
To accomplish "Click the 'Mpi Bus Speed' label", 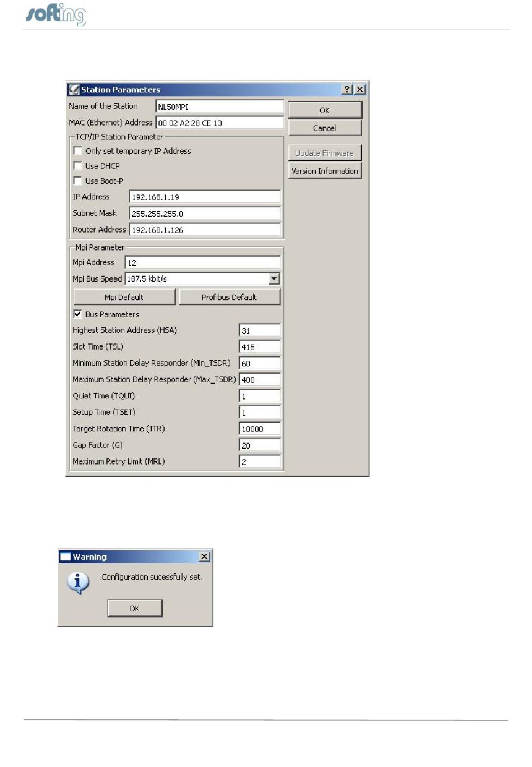I will point(97,278).
